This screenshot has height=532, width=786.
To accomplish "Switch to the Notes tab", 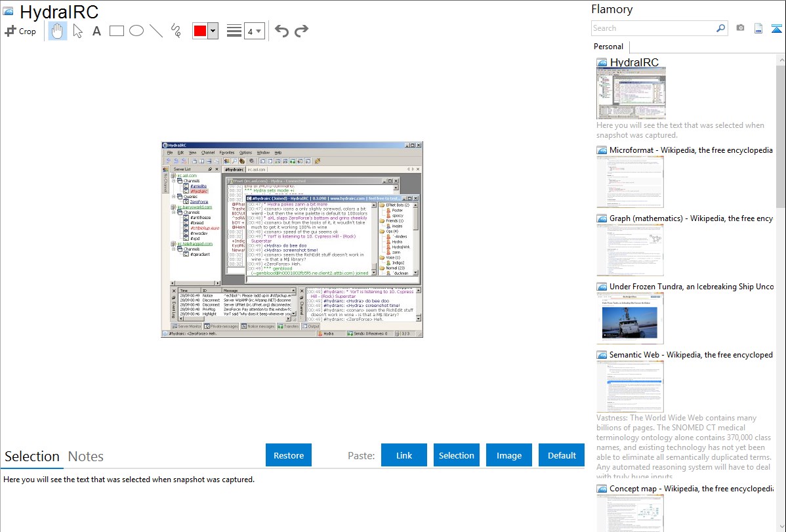I will coord(86,457).
